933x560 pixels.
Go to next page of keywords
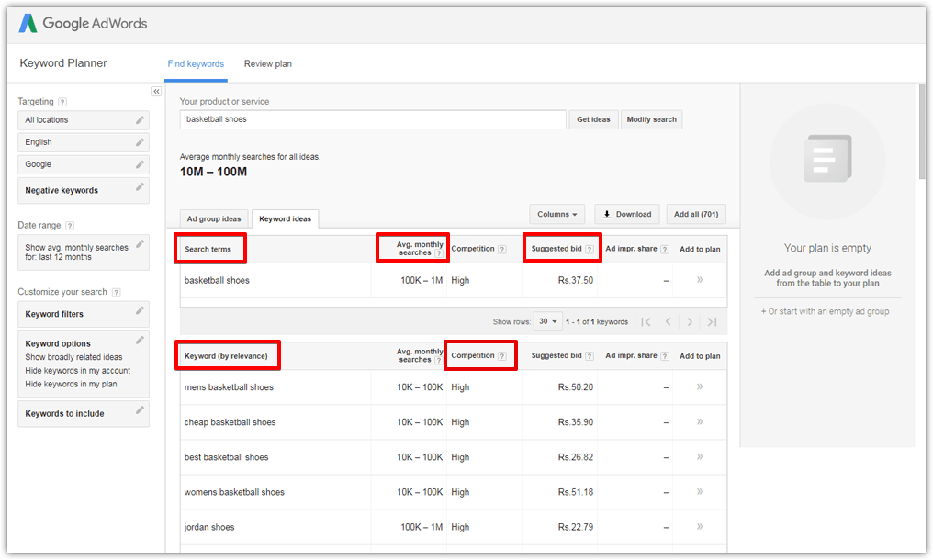[x=690, y=322]
